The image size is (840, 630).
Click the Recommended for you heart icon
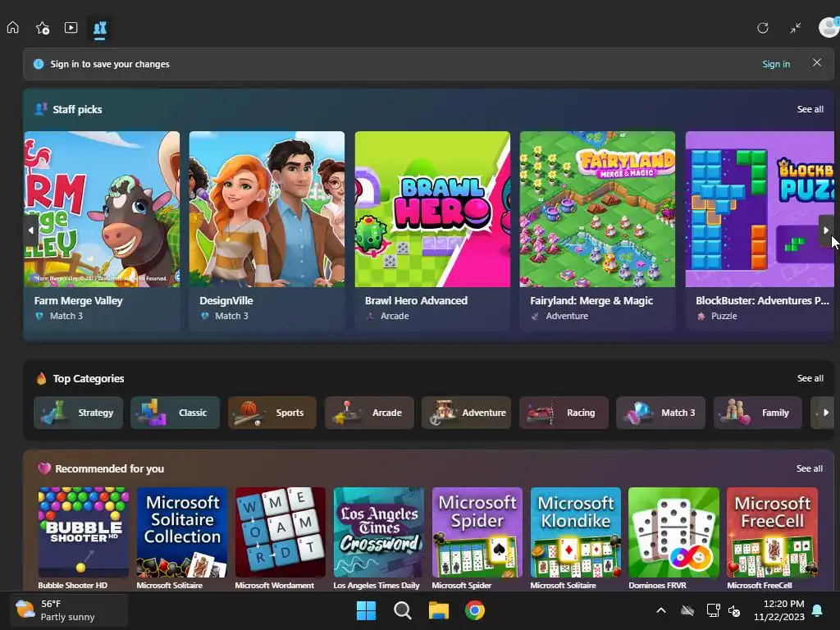tap(44, 468)
